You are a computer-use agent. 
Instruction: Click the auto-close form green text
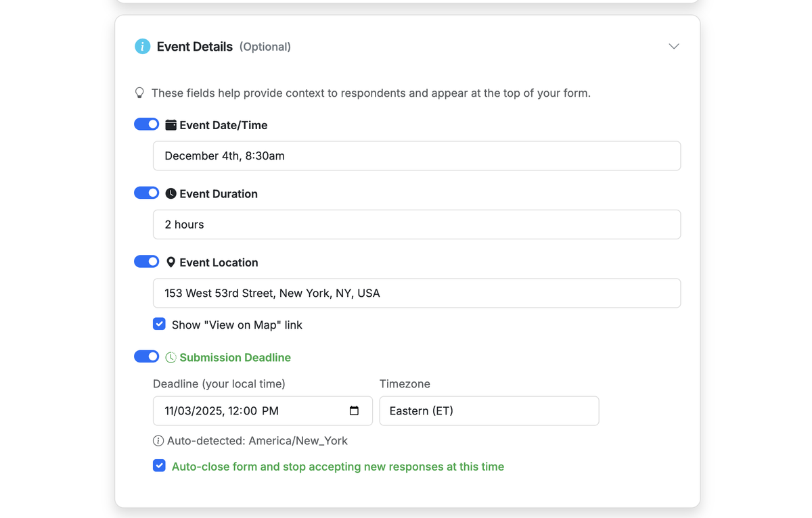(338, 467)
